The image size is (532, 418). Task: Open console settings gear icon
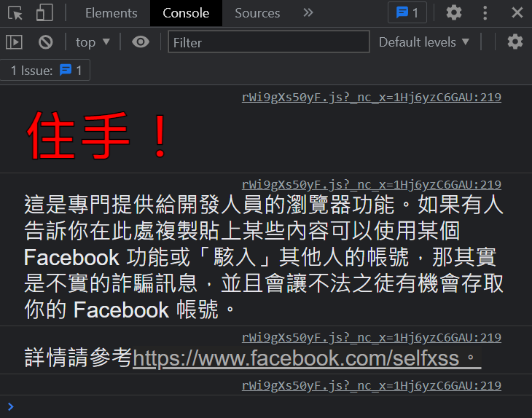click(515, 42)
